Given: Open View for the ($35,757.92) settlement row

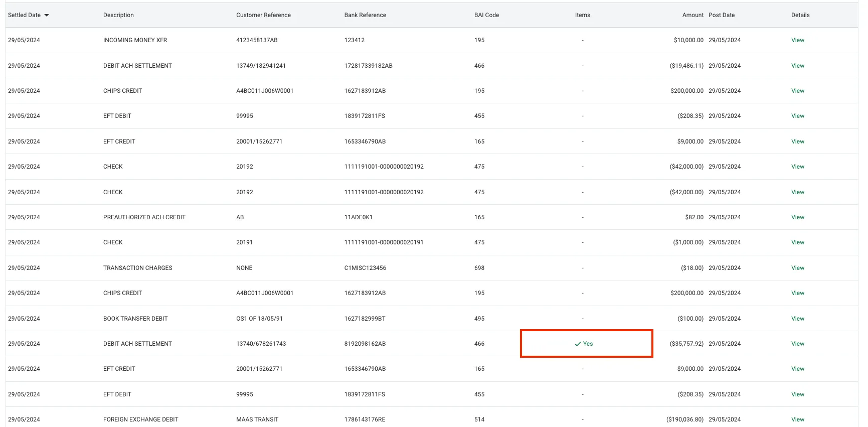Looking at the screenshot, I should point(798,344).
